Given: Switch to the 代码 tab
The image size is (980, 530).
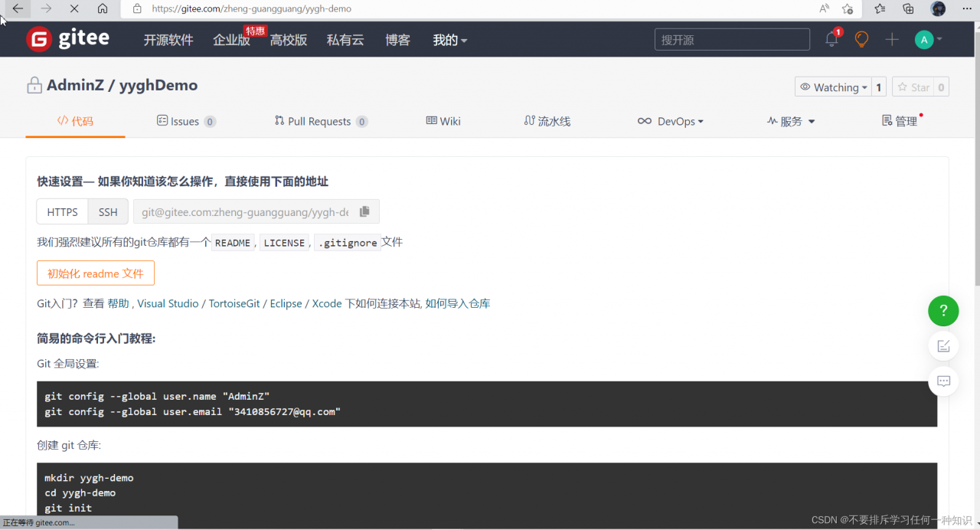Looking at the screenshot, I should pos(75,121).
